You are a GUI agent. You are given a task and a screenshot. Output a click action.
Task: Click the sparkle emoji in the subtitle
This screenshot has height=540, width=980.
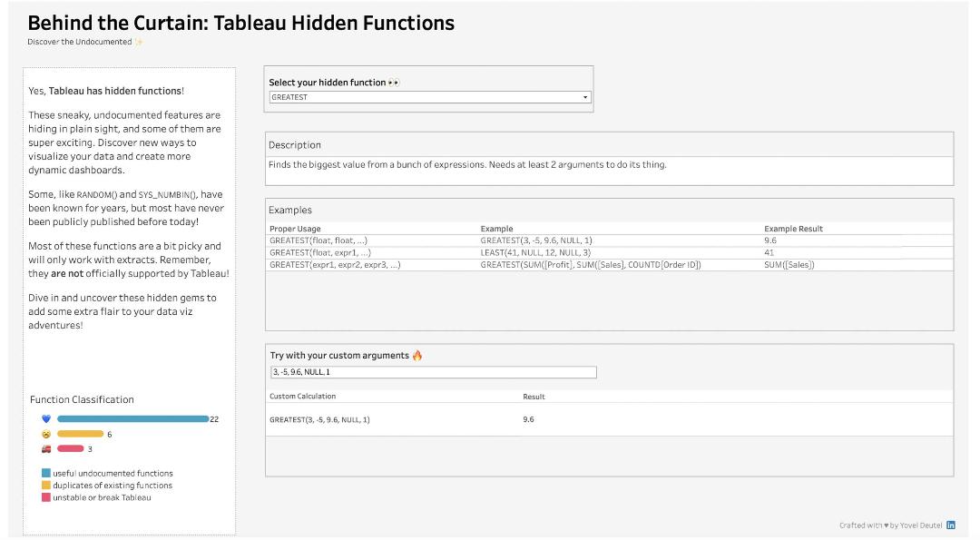click(x=139, y=42)
